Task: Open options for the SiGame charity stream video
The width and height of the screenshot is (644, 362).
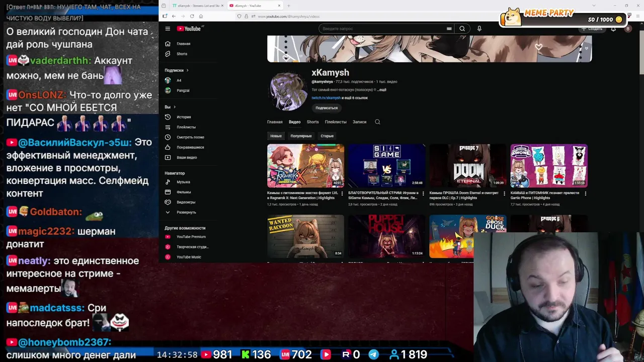Action: (423, 194)
